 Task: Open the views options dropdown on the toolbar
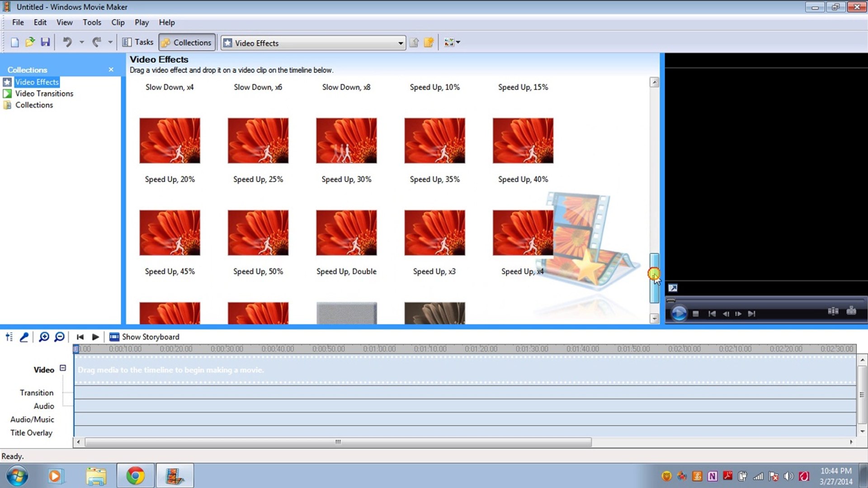click(458, 42)
